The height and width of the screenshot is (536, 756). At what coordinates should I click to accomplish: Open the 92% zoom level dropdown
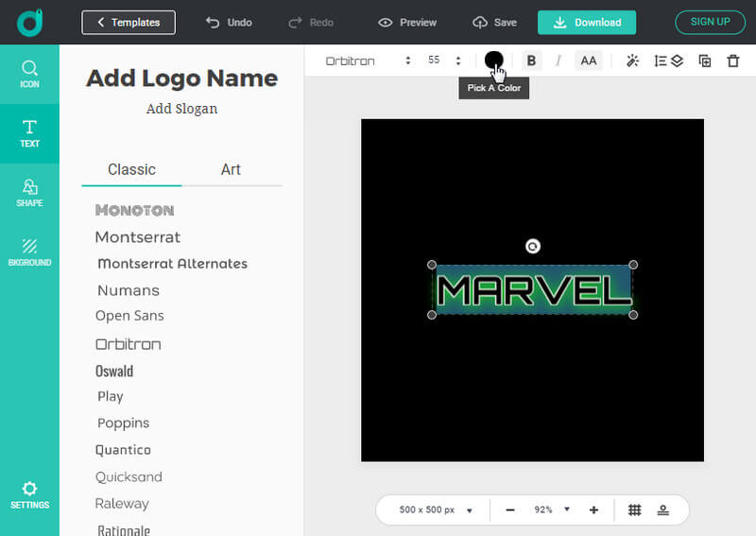click(x=552, y=510)
